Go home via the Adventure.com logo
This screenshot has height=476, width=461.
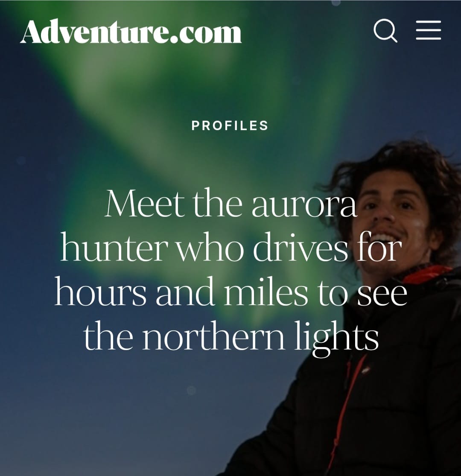click(131, 32)
